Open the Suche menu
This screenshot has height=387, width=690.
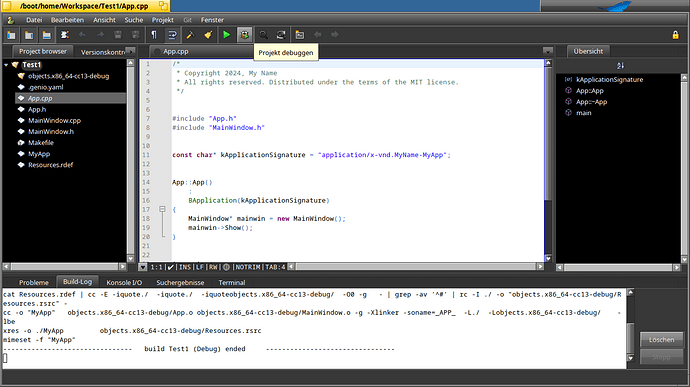point(133,20)
